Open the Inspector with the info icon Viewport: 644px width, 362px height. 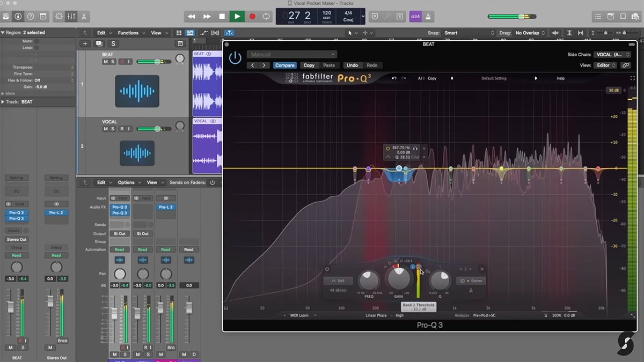click(x=19, y=17)
